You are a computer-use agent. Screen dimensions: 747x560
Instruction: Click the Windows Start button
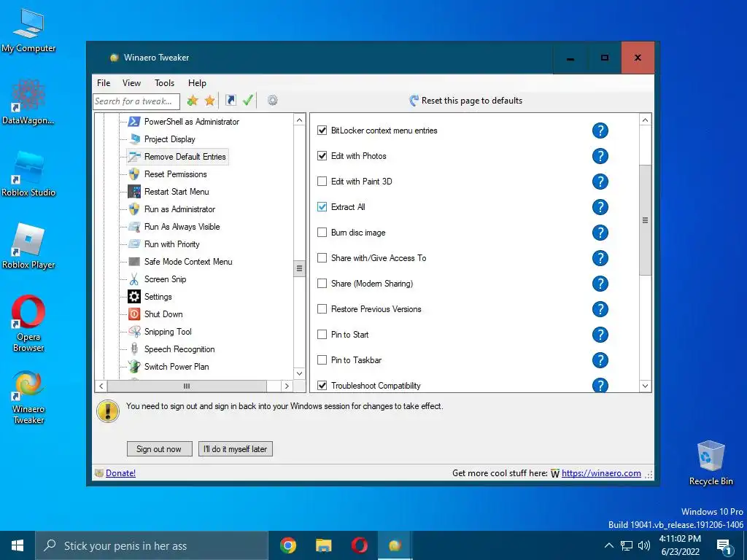pos(18,545)
